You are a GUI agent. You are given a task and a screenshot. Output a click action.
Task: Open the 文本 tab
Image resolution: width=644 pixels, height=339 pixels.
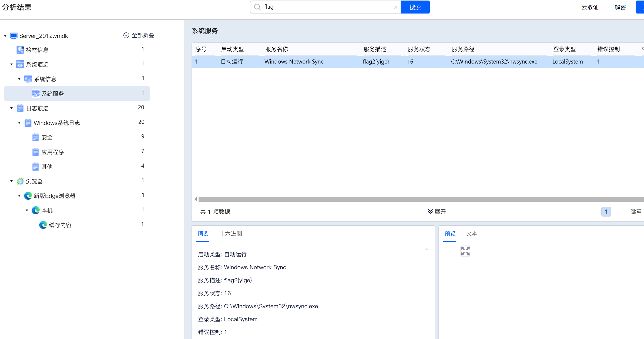(472, 234)
